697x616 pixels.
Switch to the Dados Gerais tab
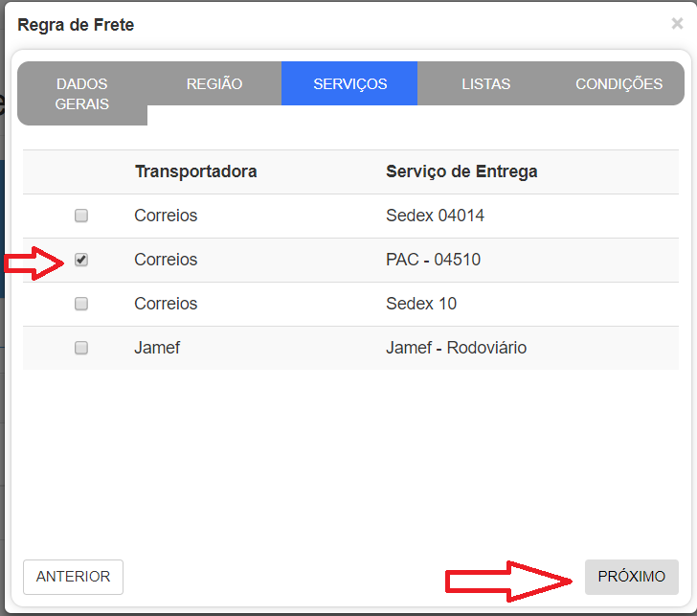coord(82,94)
